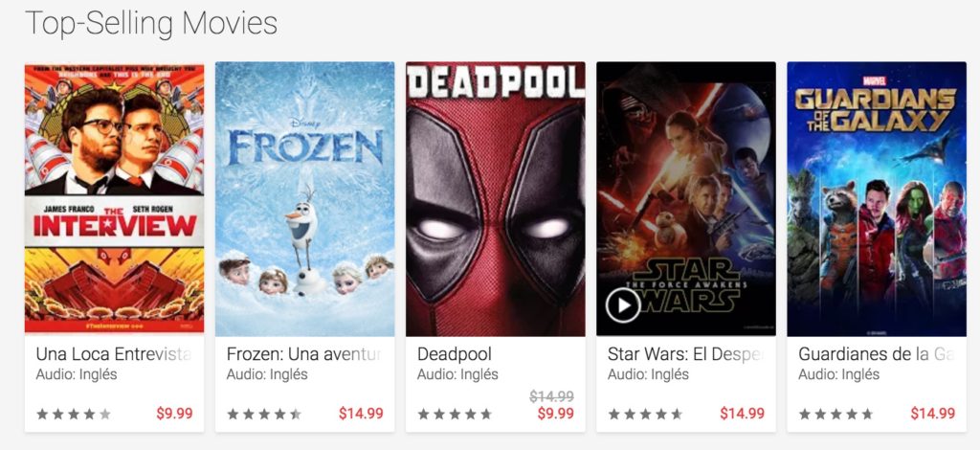Viewport: 980px width, 450px height.
Task: Select the Deadpool title text
Action: click(x=455, y=355)
